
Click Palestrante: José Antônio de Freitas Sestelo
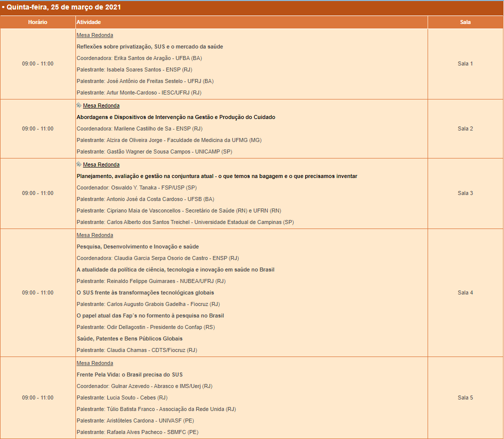point(145,81)
